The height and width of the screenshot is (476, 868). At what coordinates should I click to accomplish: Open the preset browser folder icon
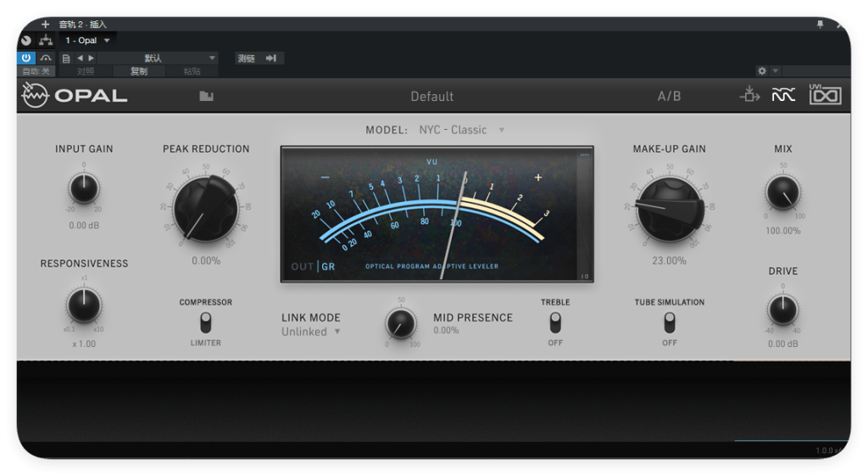(x=207, y=96)
